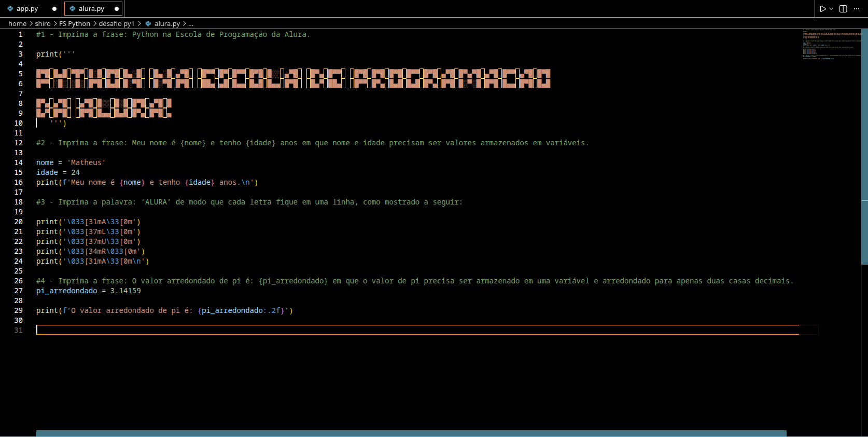
Task: Open the More Actions ellipsis menu
Action: 857,9
